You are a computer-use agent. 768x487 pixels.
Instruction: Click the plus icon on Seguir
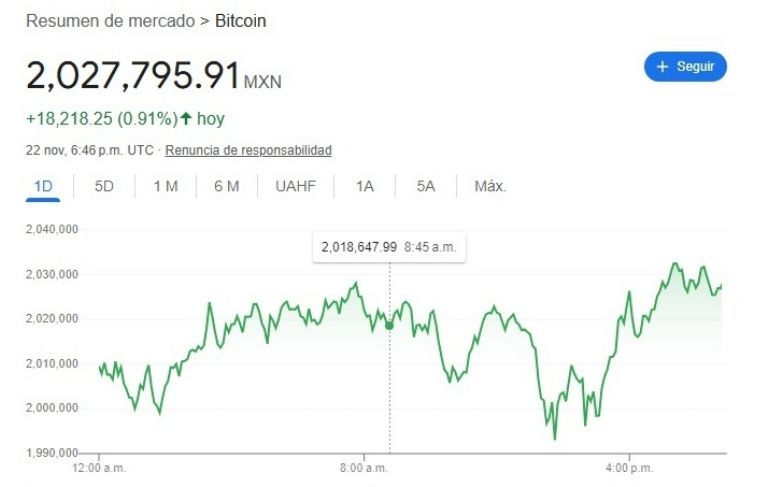pyautogui.click(x=661, y=67)
